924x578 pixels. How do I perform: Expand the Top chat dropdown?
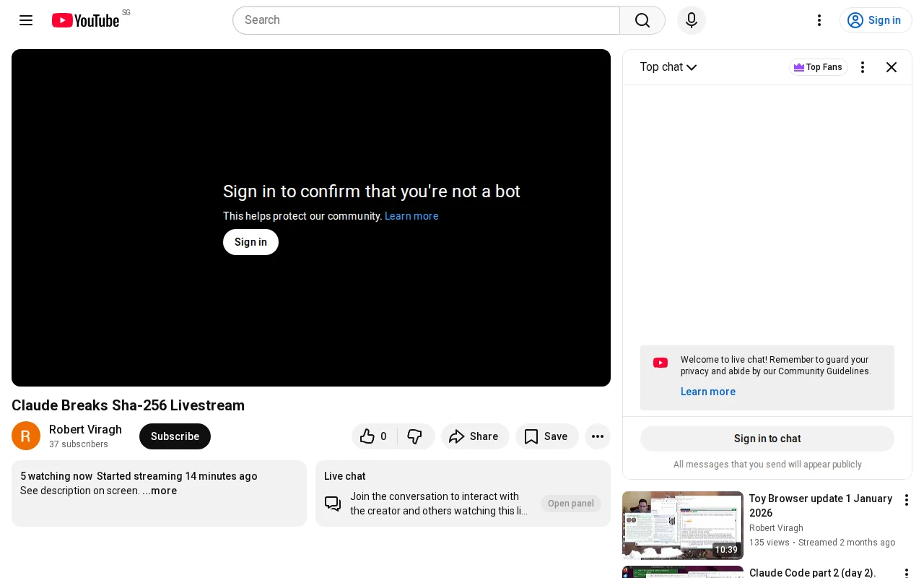668,67
